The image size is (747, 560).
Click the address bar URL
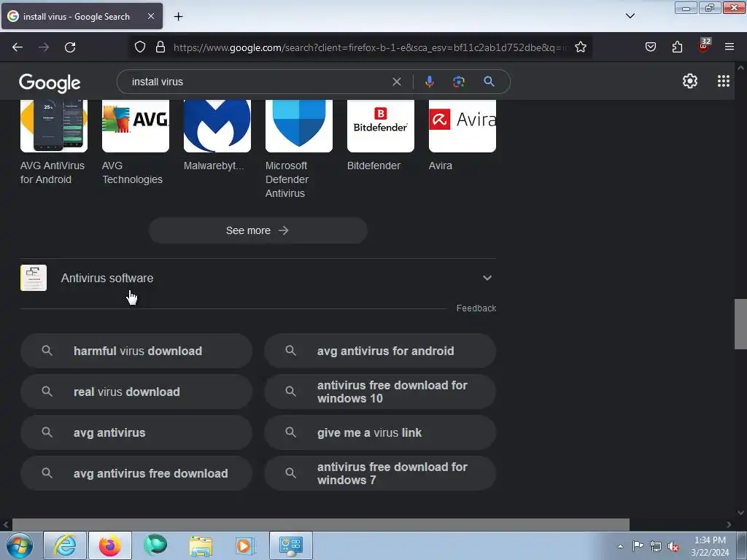click(369, 47)
